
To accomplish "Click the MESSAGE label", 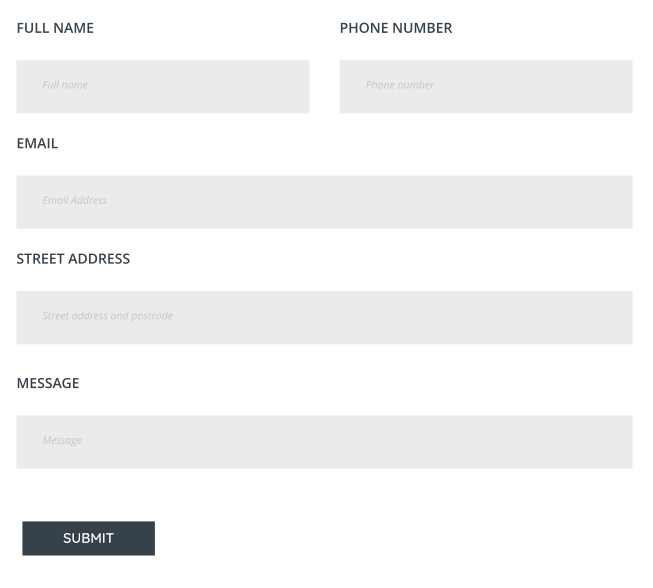I will pyautogui.click(x=48, y=383).
